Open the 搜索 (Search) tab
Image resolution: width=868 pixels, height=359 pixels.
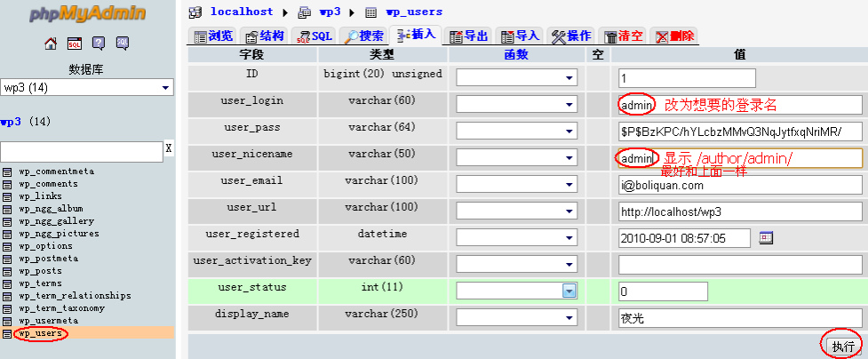tap(363, 36)
